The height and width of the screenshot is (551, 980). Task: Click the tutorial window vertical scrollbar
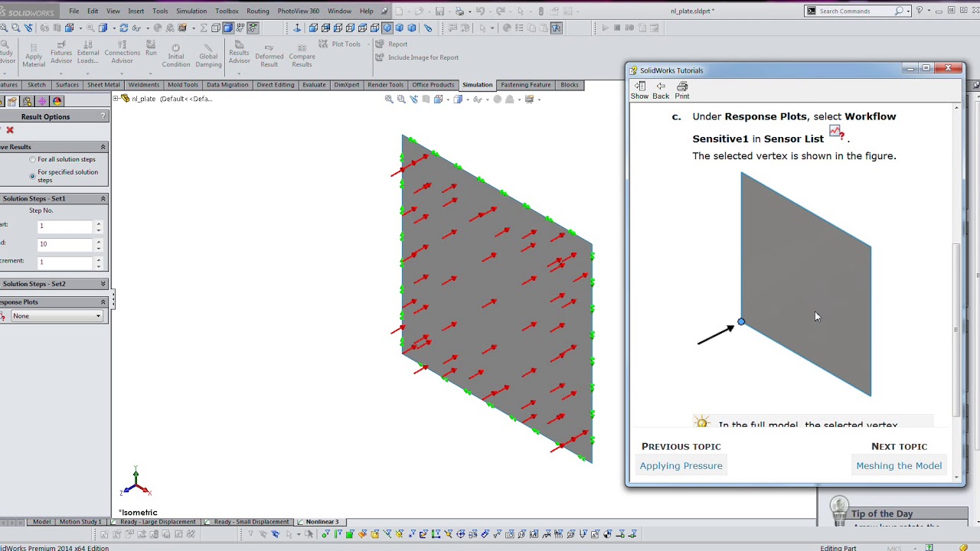coord(956,329)
